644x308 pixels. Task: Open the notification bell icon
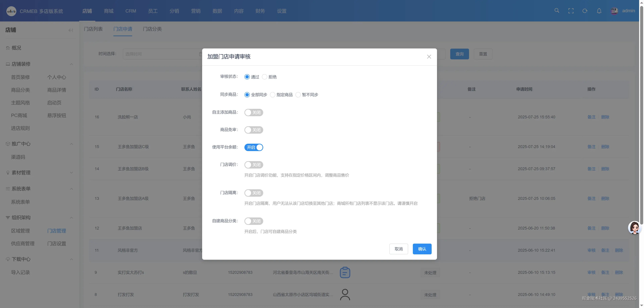[599, 11]
